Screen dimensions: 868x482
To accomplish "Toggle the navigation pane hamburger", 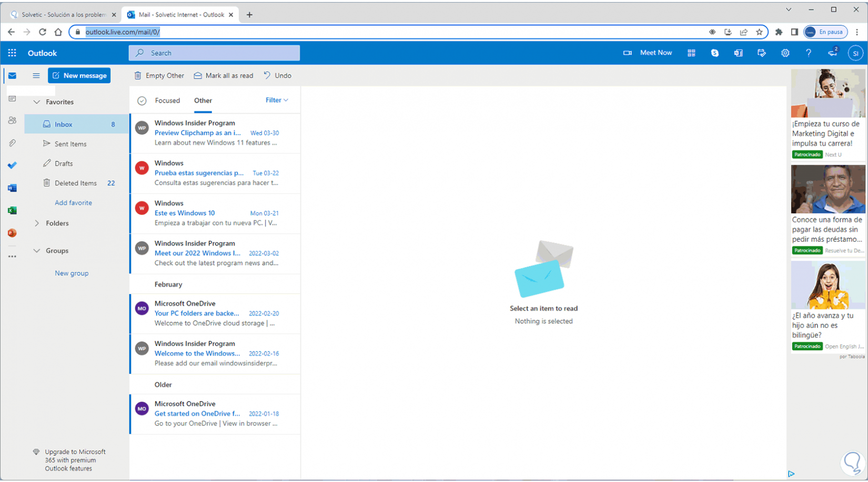I will [36, 76].
